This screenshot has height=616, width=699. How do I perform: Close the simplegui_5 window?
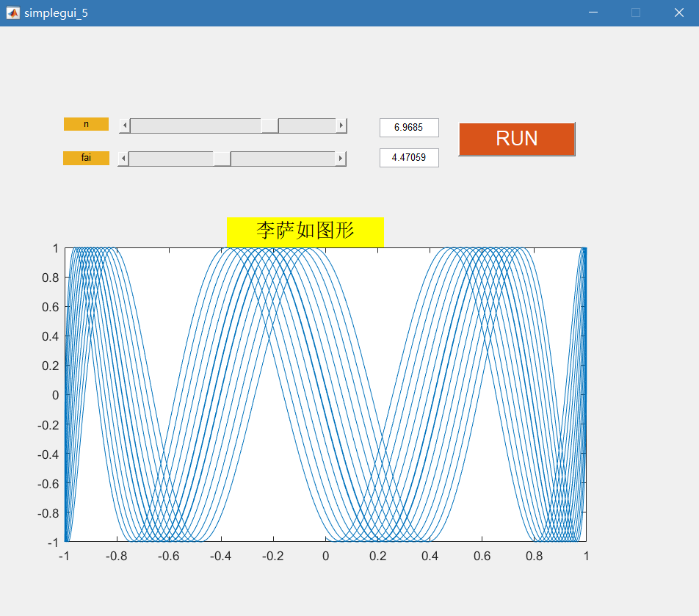pos(678,13)
